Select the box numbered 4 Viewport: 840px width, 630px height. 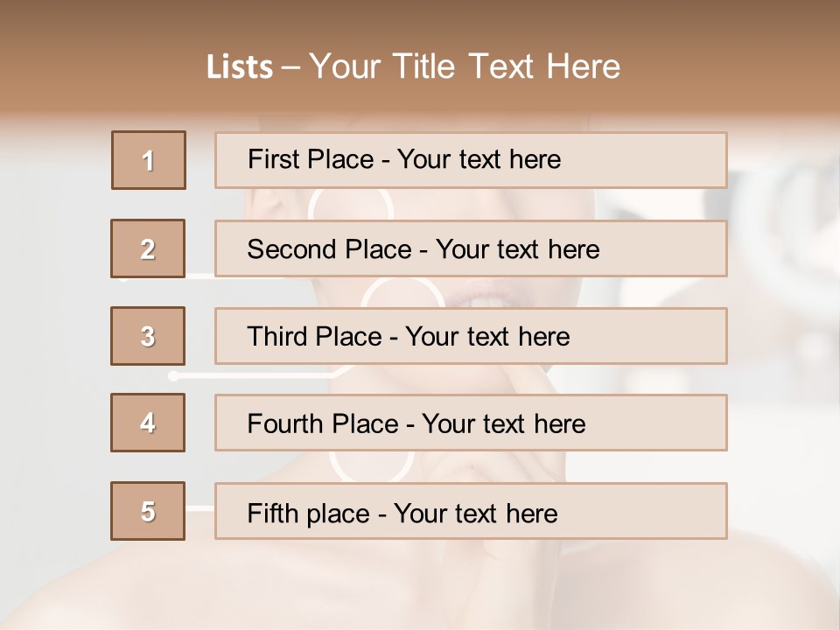coord(148,423)
